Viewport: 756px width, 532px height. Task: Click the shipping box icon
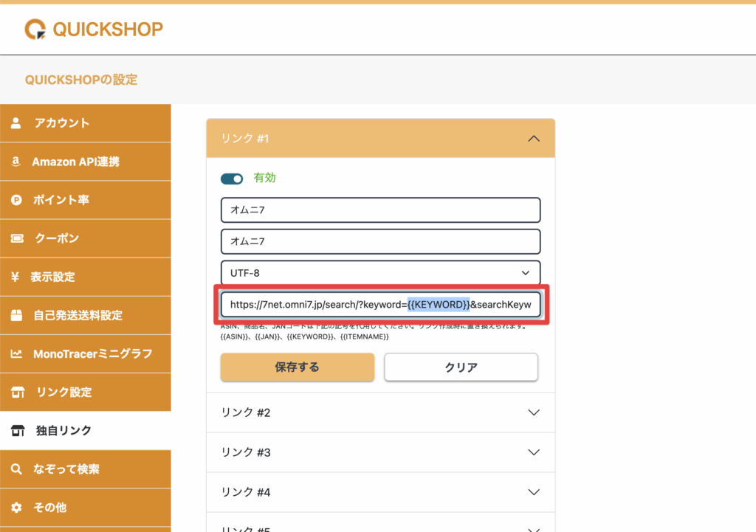pos(16,315)
